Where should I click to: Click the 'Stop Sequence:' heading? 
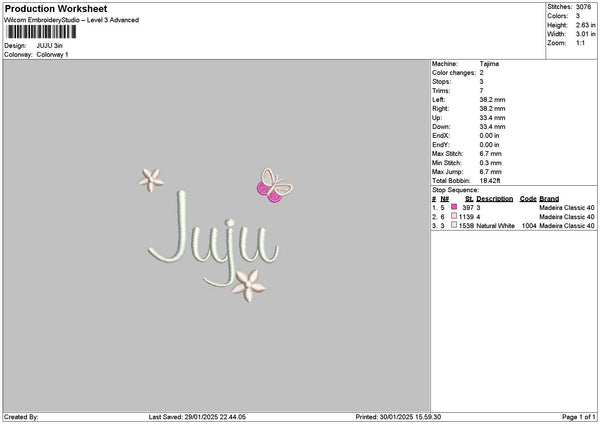click(x=455, y=190)
